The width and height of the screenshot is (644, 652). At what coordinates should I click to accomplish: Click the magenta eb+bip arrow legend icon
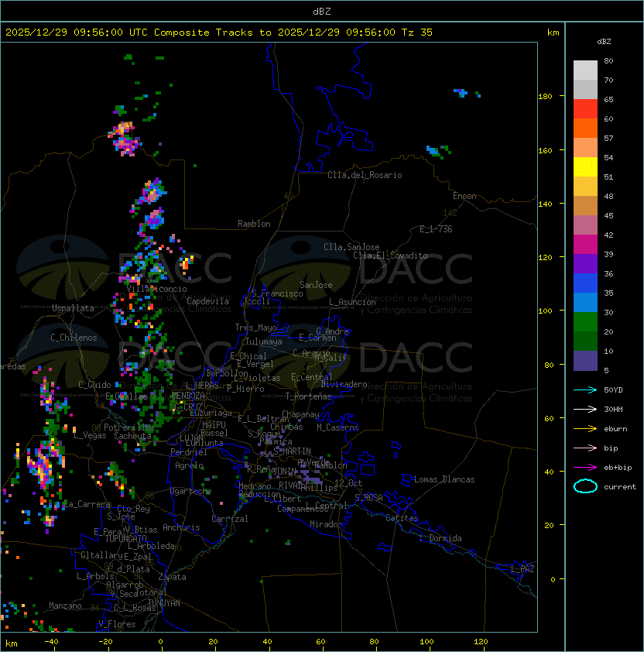coord(585,468)
